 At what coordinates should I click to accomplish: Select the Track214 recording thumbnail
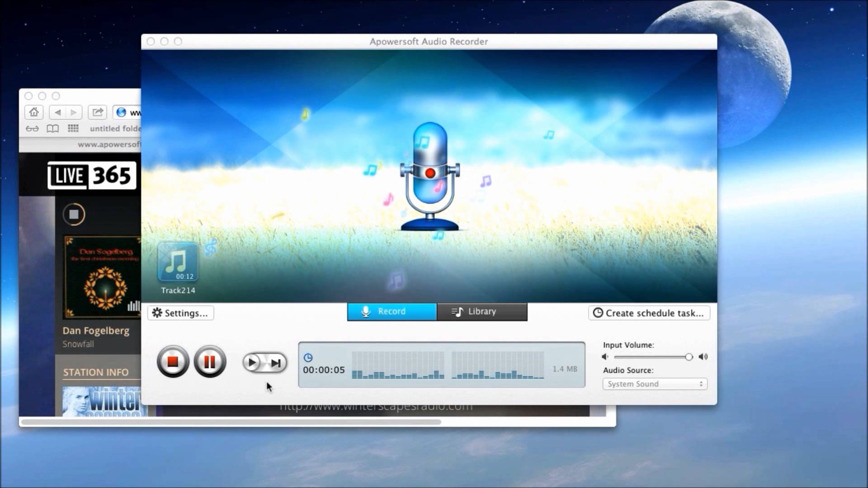(x=178, y=263)
